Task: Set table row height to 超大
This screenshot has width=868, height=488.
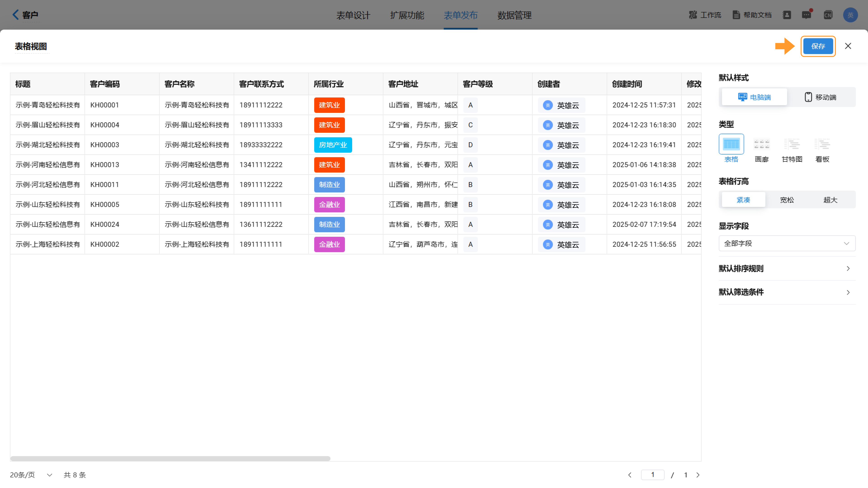Action: click(830, 200)
